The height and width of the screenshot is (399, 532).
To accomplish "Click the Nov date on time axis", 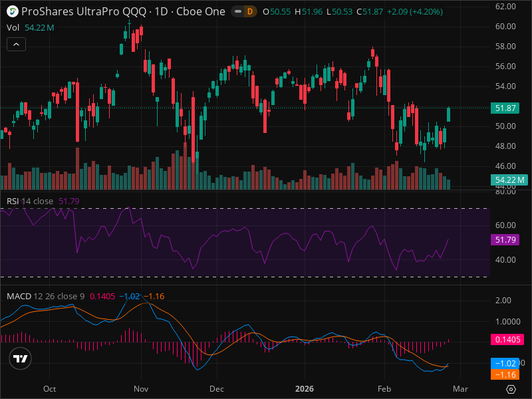I will point(141,389).
